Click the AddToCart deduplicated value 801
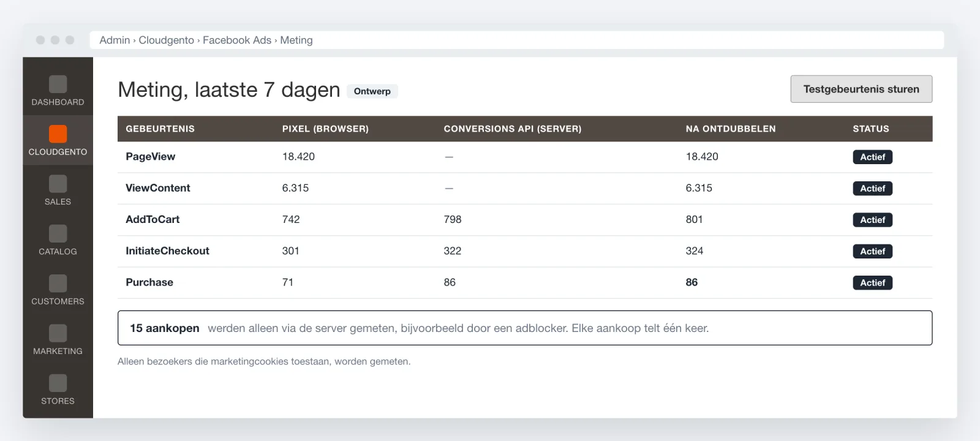This screenshot has height=441, width=980. point(695,219)
